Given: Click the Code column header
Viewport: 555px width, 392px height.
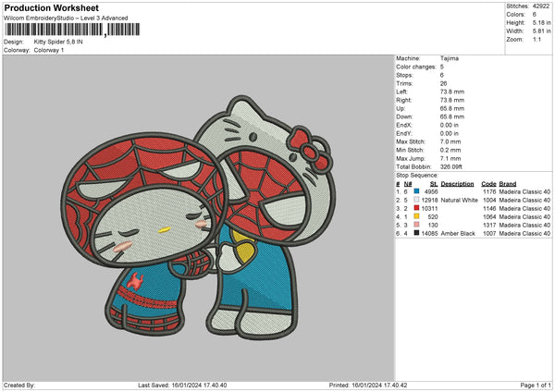Looking at the screenshot, I should (x=488, y=184).
